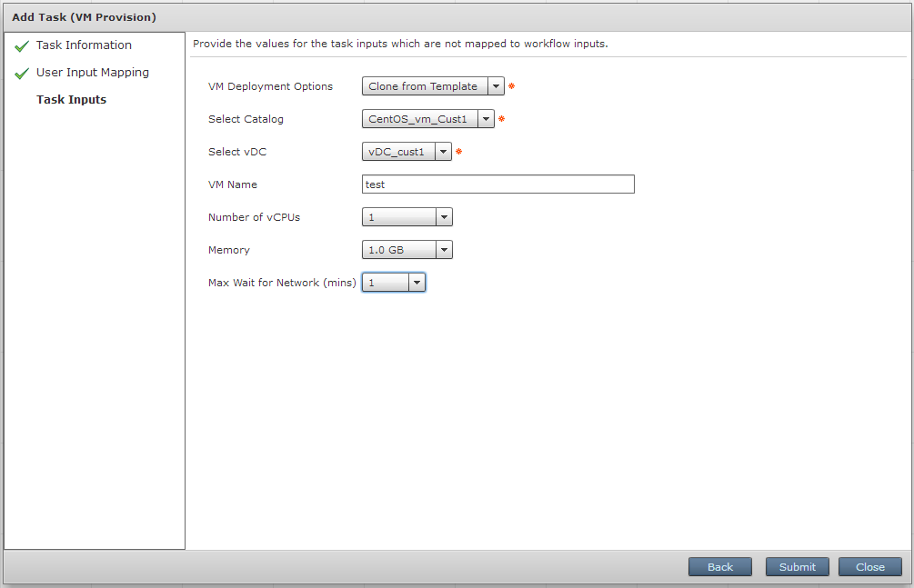The height and width of the screenshot is (588, 914).
Task: Click the arrow icon on Max Wait for Network
Action: 417,282
